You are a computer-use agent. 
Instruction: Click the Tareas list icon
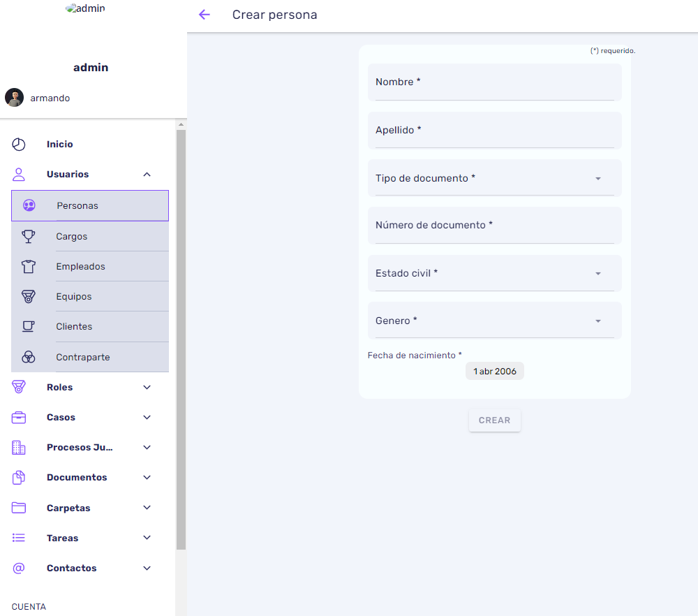(x=19, y=538)
